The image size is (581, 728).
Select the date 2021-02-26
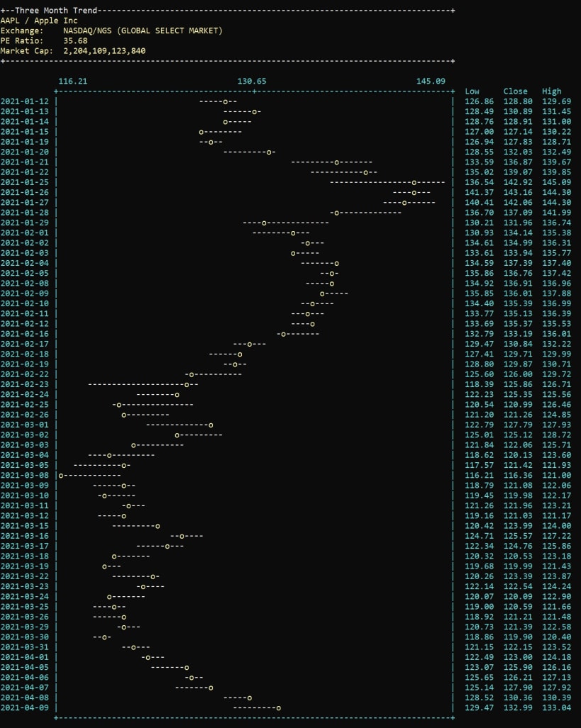25,415
